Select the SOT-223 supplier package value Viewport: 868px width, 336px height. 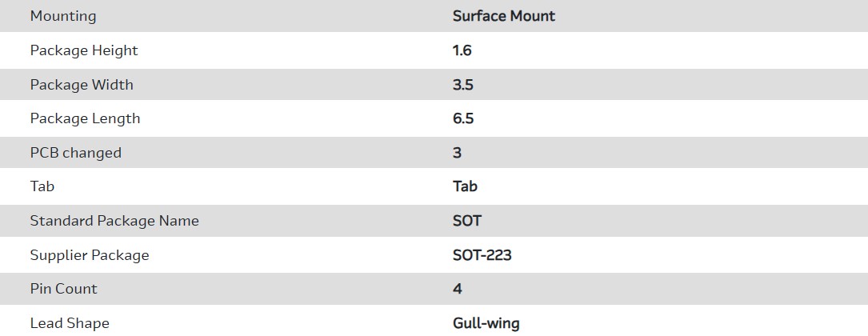[x=482, y=255]
